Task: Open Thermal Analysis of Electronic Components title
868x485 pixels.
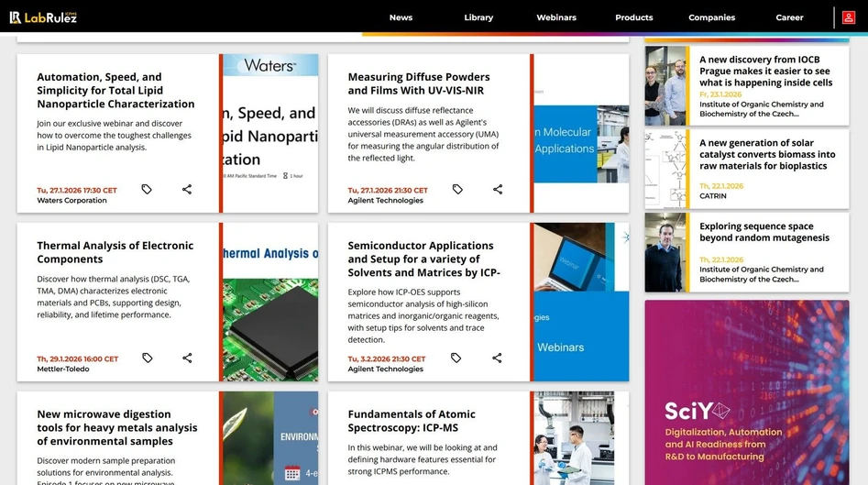Action: coord(115,252)
